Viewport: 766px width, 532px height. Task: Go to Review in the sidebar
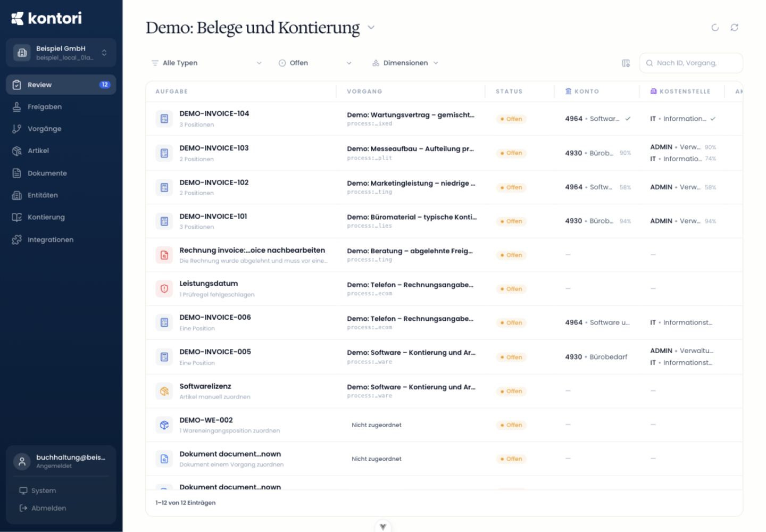click(61, 85)
